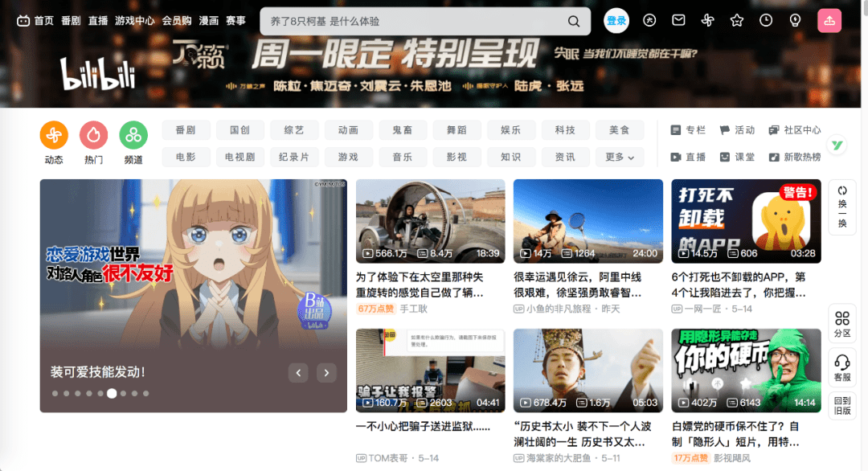
Task: Open creator center lightbulb icon
Action: [795, 20]
